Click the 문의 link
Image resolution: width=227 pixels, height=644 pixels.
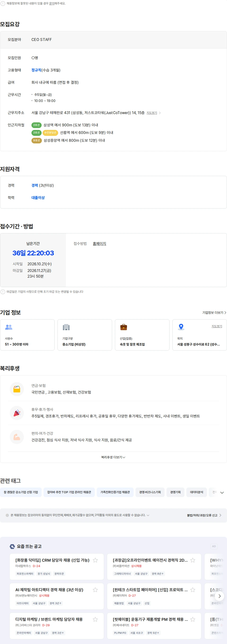[52, 4]
